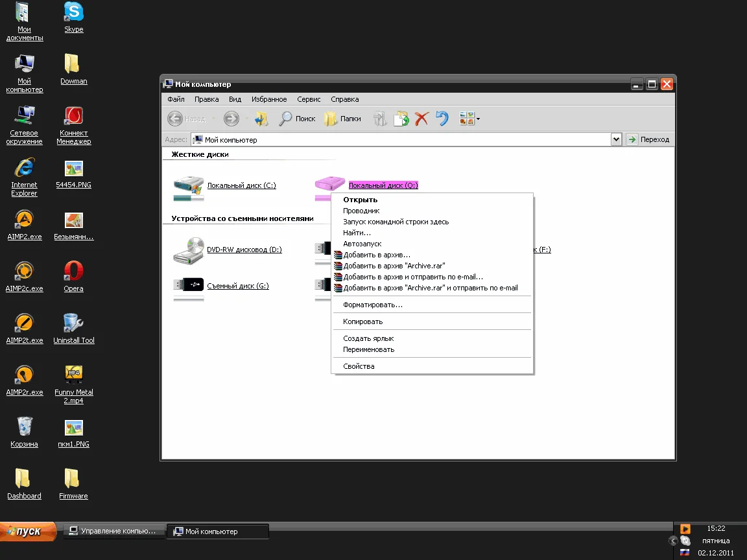Select the Безымянн... image file on desktop
The height and width of the screenshot is (560, 747).
(x=73, y=225)
